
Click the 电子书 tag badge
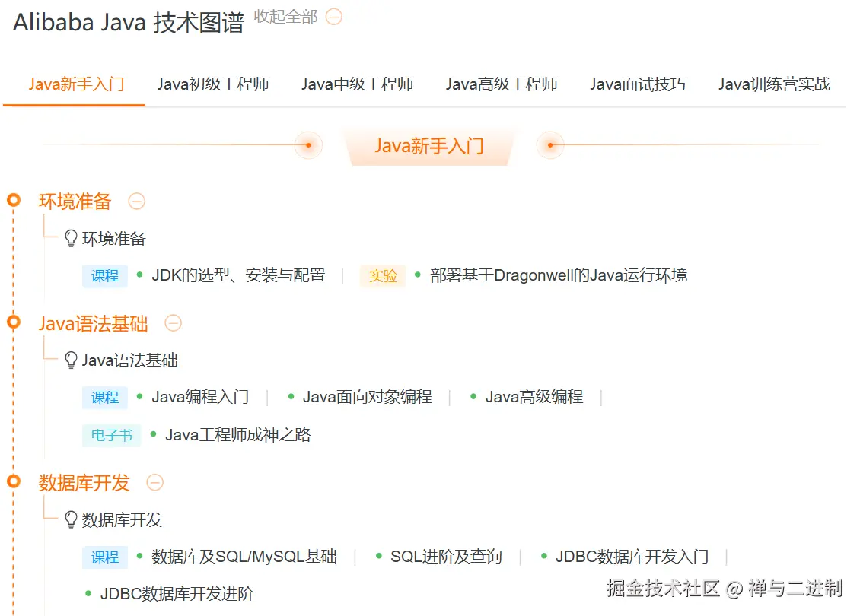pos(111,436)
